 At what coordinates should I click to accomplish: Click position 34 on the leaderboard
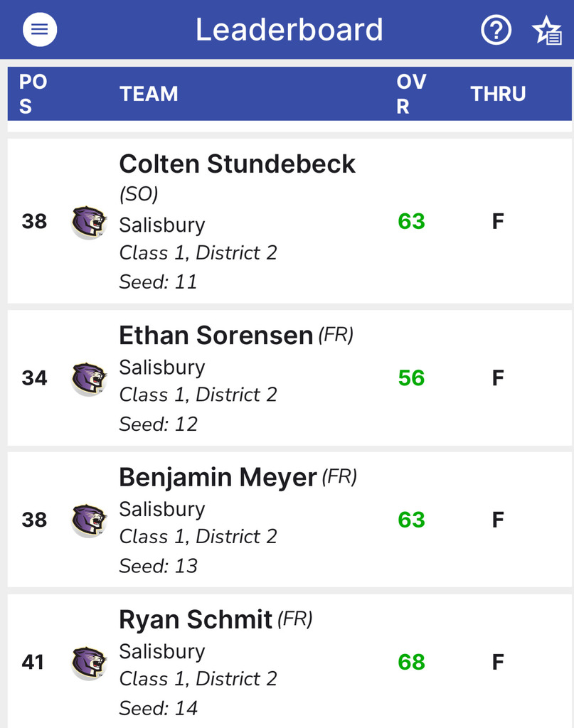click(34, 378)
